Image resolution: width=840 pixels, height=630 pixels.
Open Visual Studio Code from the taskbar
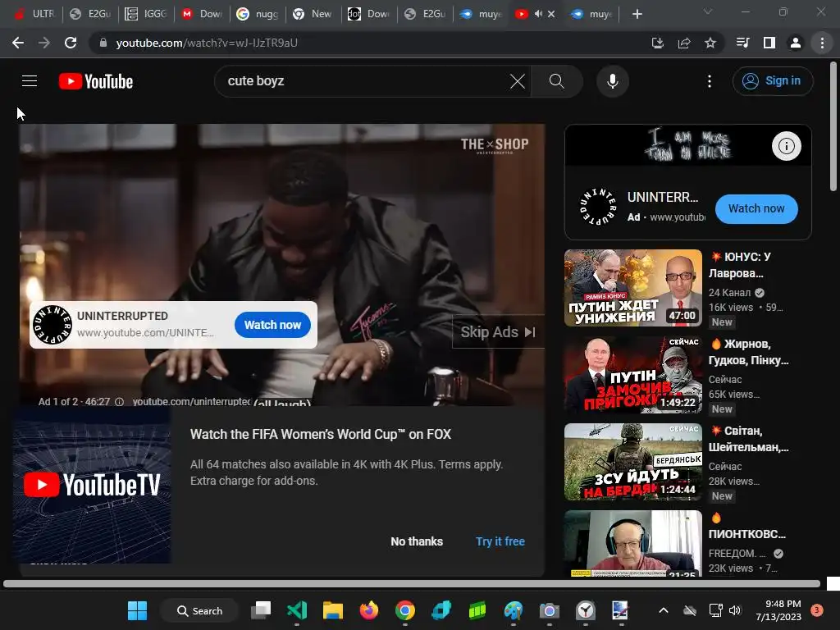point(296,610)
